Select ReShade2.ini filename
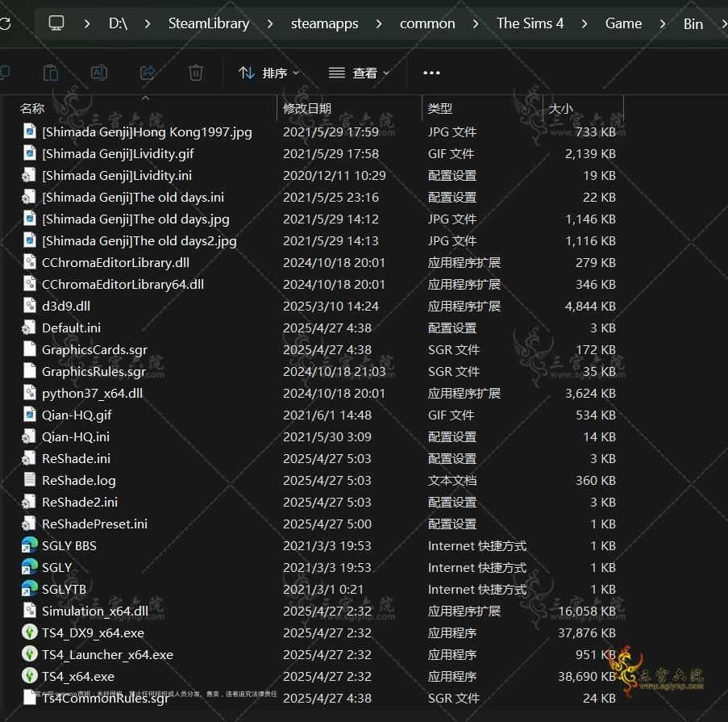The height and width of the screenshot is (722, 728). 80,503
